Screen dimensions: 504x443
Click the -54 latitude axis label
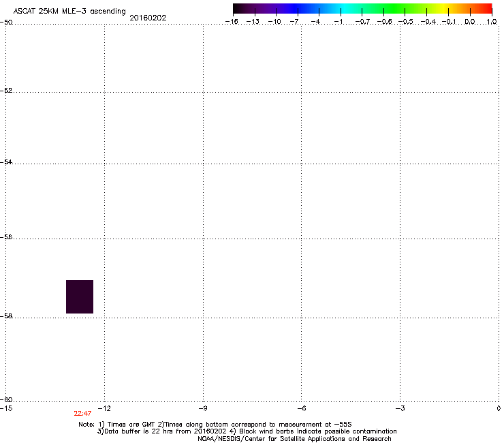click(6, 162)
